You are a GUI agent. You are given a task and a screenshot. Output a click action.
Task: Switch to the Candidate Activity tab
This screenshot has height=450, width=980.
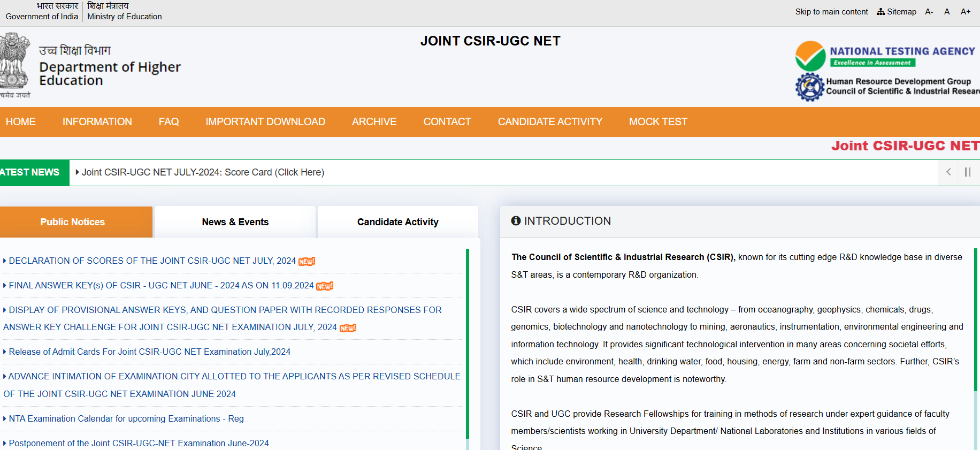point(398,222)
